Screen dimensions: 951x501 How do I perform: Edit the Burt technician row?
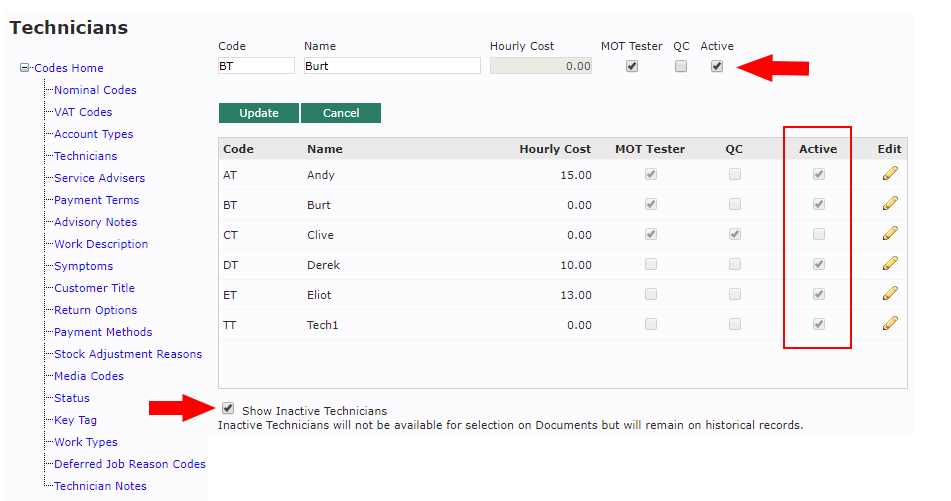point(889,204)
